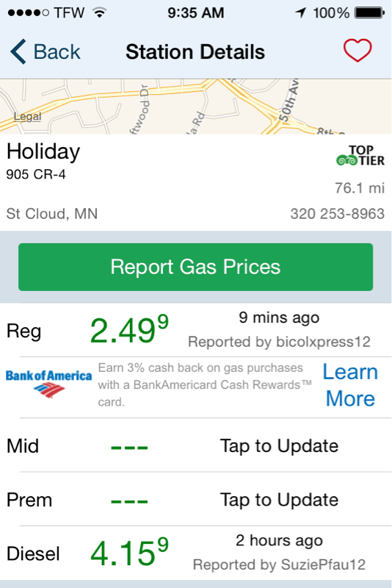Image resolution: width=392 pixels, height=588 pixels.
Task: Tap the Bank of America logo
Action: click(48, 383)
